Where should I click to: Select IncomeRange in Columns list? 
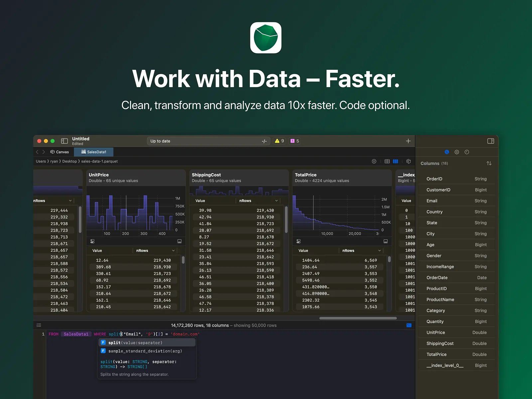point(457,267)
